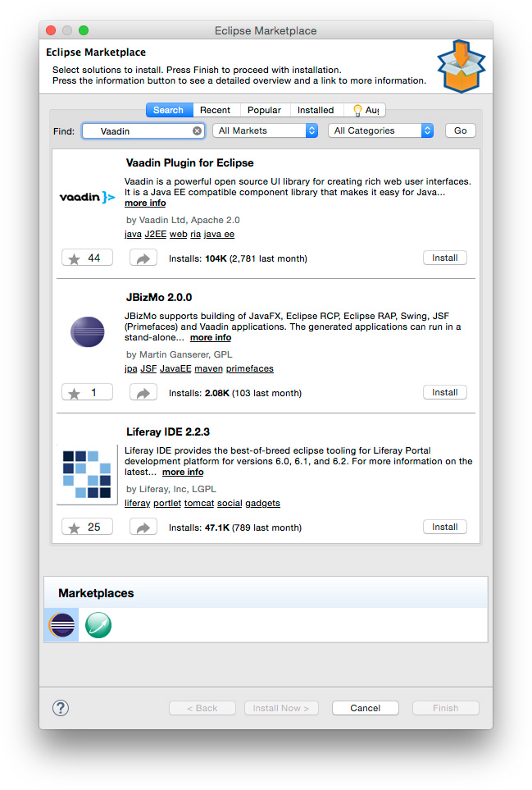Switch to the Search tab
This screenshot has height=790, width=532.
point(168,110)
